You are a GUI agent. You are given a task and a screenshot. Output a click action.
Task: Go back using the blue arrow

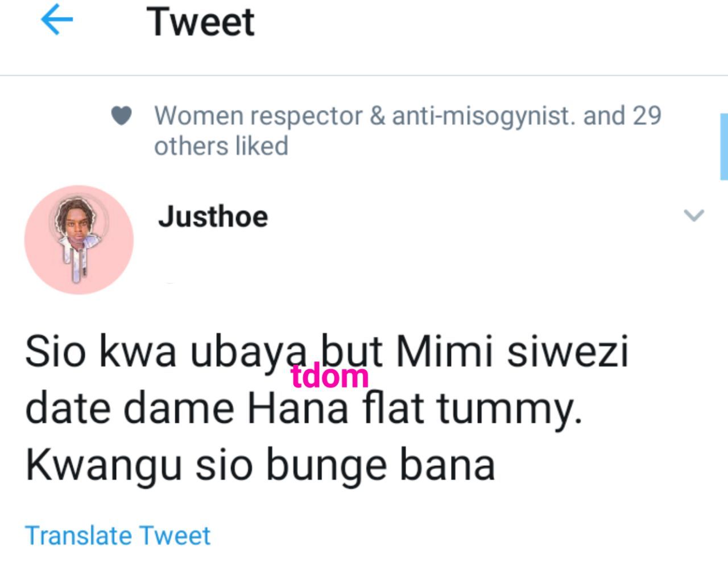click(x=57, y=22)
